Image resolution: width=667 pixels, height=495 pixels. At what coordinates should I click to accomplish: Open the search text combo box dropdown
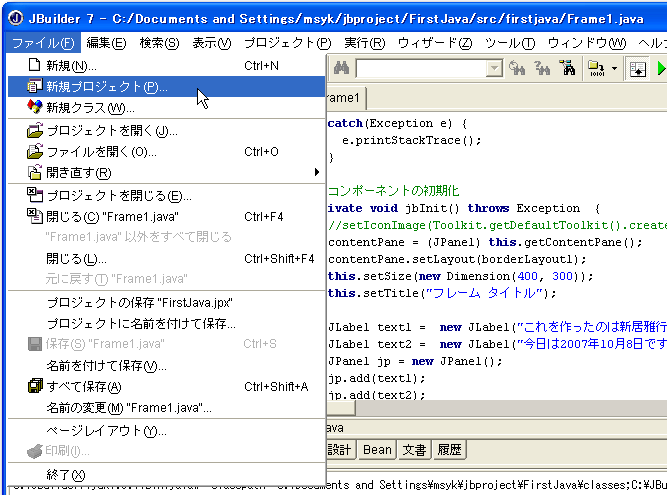pos(494,68)
